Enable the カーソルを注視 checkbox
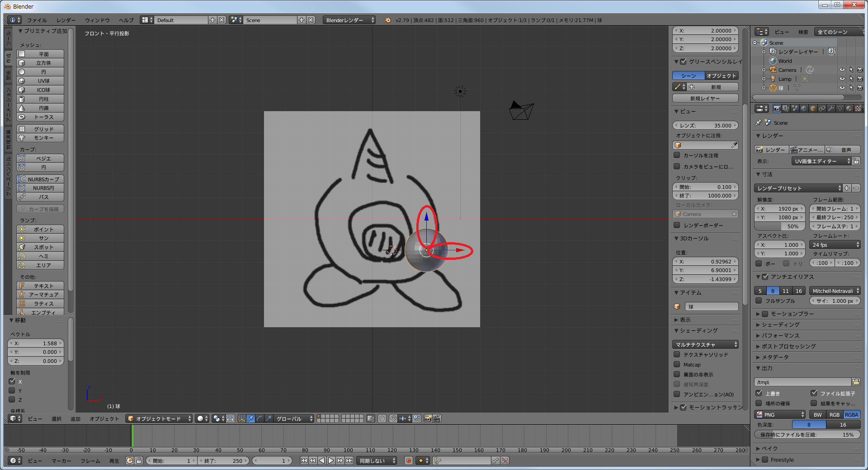Screen dimensions: 868x470 pyautogui.click(x=677, y=155)
